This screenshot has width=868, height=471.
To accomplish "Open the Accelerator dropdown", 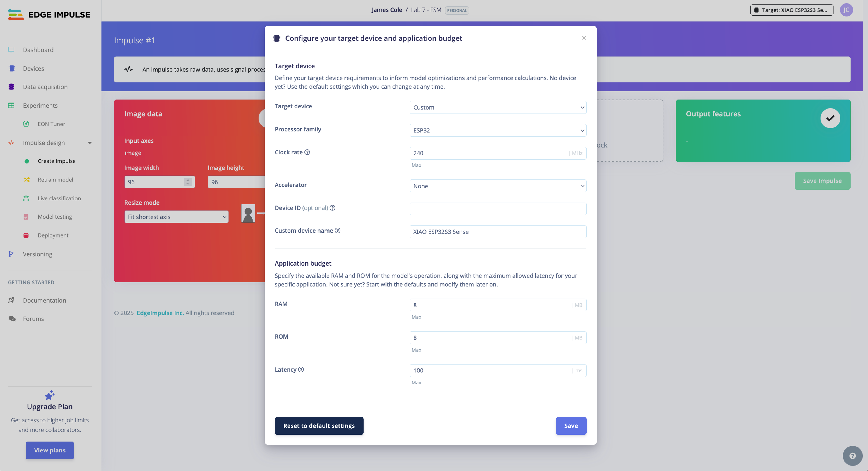I will point(498,186).
